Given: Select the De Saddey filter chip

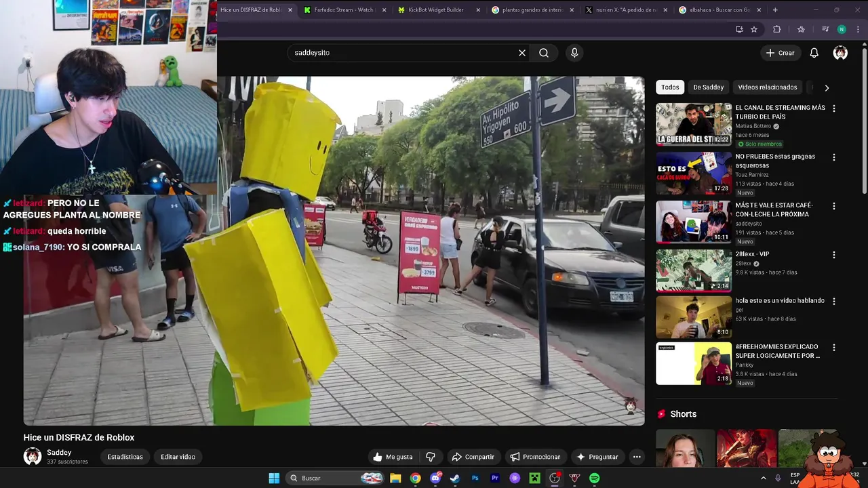Looking at the screenshot, I should tap(708, 87).
